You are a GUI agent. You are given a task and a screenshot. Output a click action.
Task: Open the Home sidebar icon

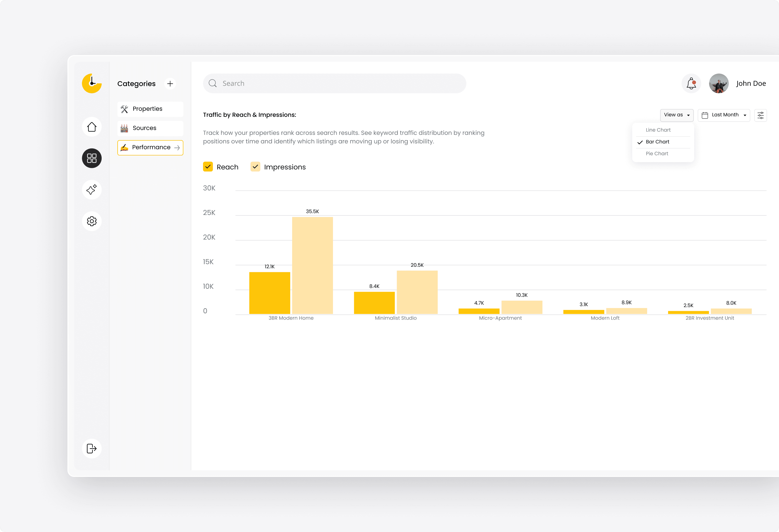coord(91,127)
